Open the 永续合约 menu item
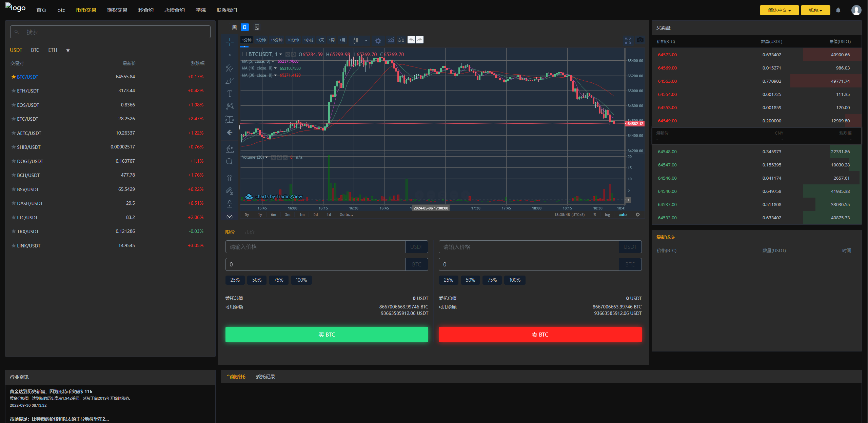 click(174, 10)
